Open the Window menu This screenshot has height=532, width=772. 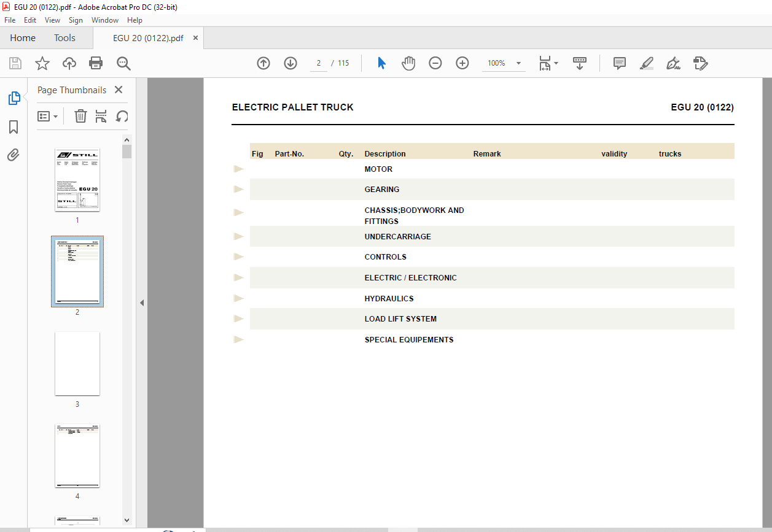(105, 20)
